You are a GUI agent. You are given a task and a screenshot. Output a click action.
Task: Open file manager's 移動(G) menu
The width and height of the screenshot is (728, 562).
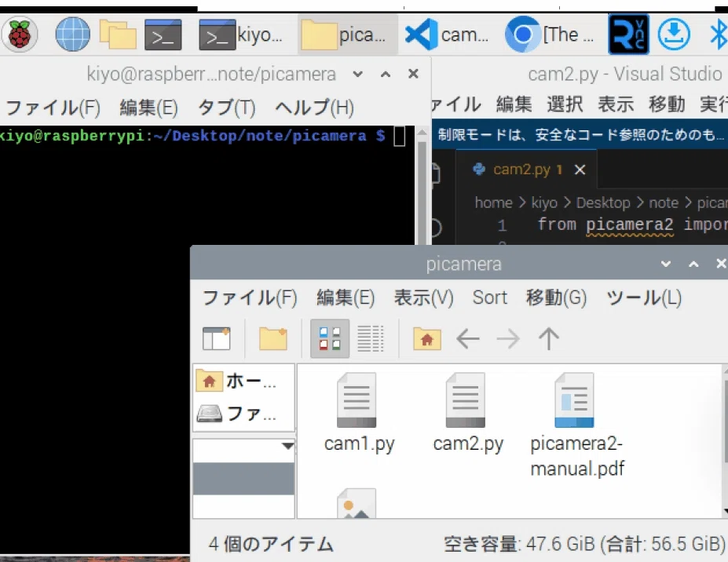[556, 298]
